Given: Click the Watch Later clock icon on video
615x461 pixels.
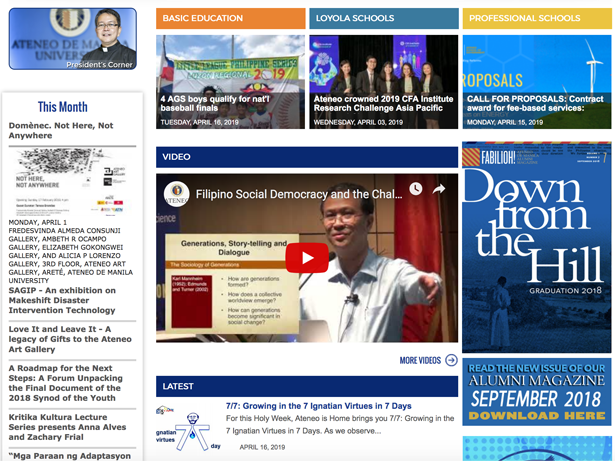Looking at the screenshot, I should (416, 189).
